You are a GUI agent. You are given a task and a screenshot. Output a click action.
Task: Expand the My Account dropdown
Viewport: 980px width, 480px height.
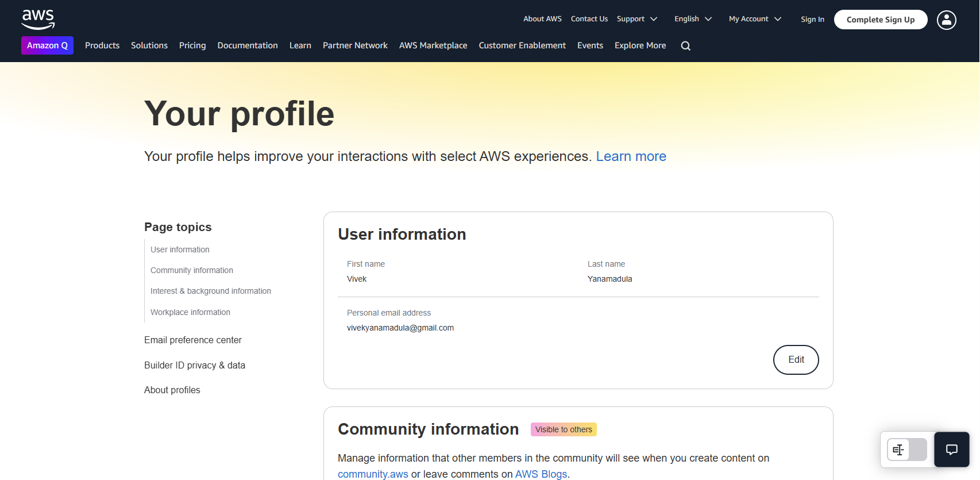(x=755, y=19)
